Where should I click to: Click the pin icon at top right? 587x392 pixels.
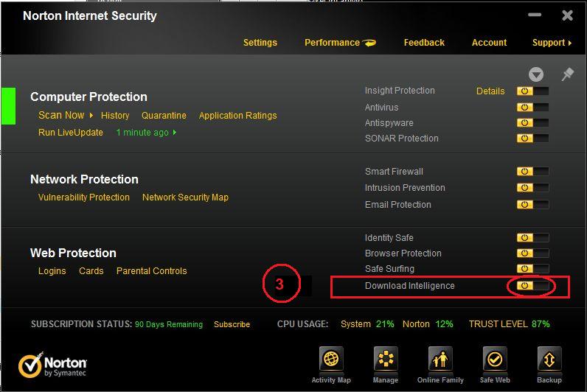568,74
